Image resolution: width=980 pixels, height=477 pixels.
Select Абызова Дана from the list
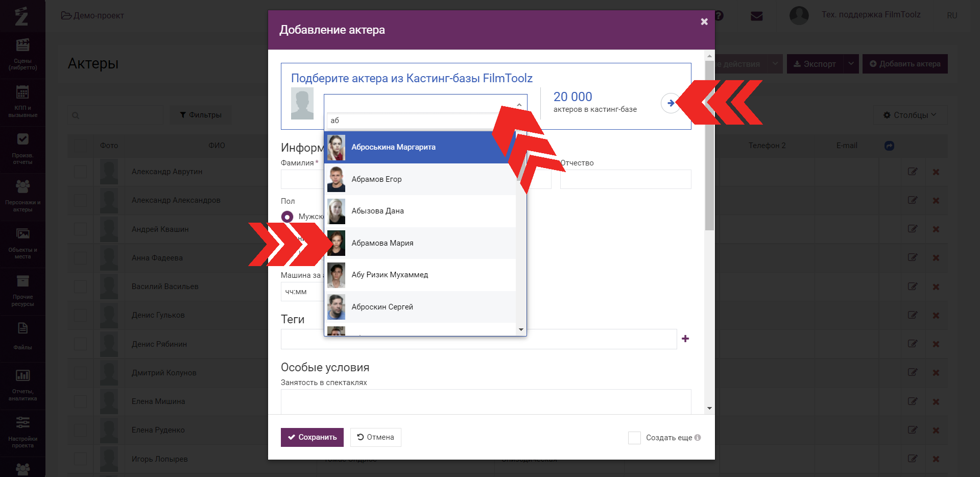420,211
